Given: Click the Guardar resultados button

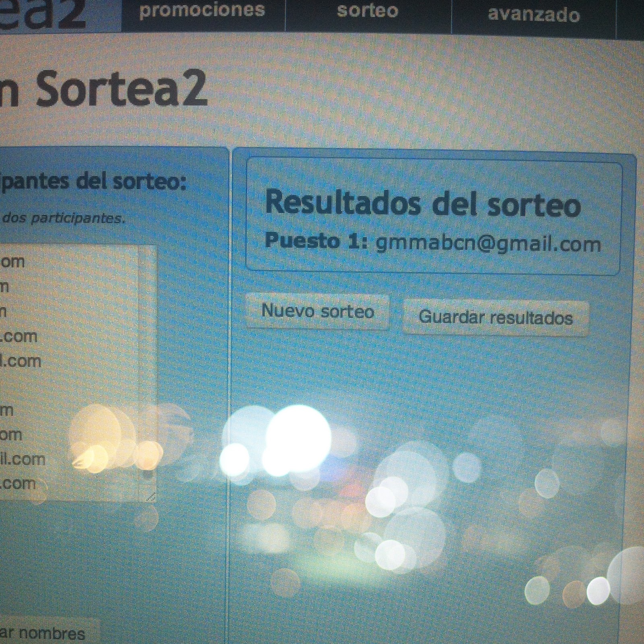Looking at the screenshot, I should pyautogui.click(x=496, y=318).
